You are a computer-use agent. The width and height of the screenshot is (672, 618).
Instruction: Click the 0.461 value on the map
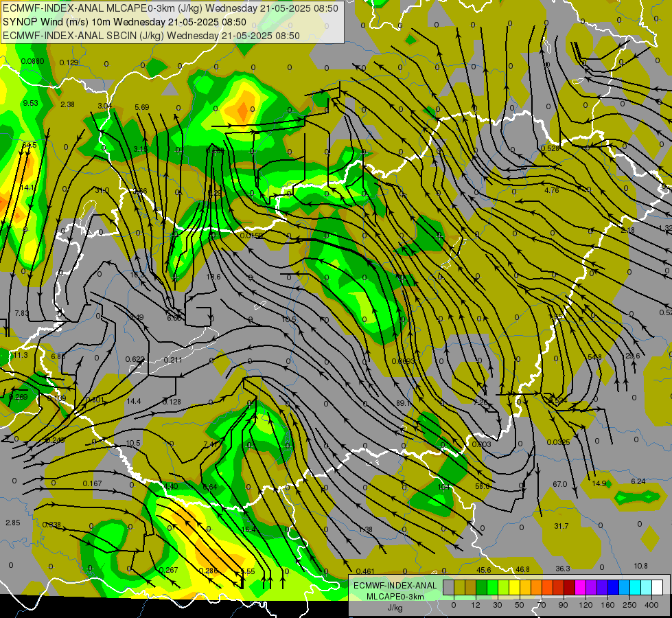pos(365,571)
